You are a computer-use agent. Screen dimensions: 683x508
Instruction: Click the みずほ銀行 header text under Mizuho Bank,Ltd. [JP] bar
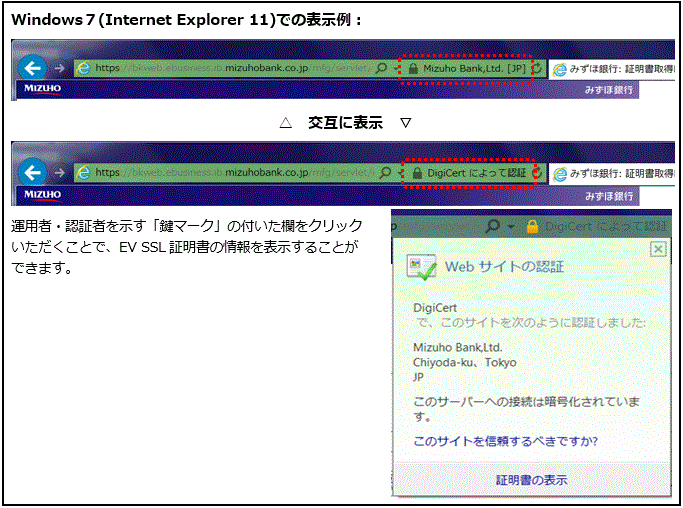pyautogui.click(x=609, y=90)
